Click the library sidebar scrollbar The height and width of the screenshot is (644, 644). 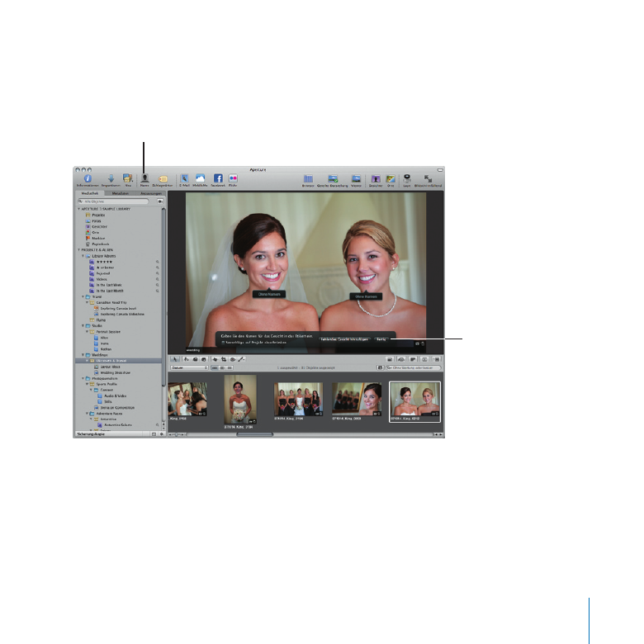tap(163, 297)
